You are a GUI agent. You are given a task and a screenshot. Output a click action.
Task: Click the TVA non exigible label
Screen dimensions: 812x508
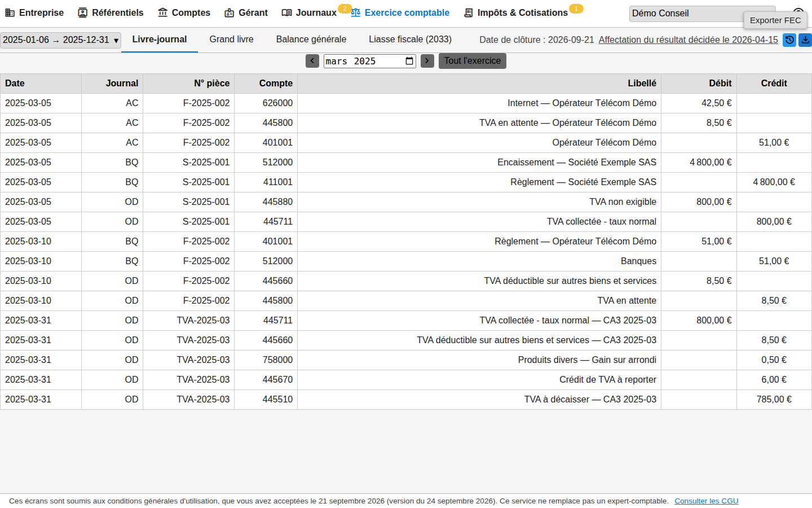tap(623, 202)
